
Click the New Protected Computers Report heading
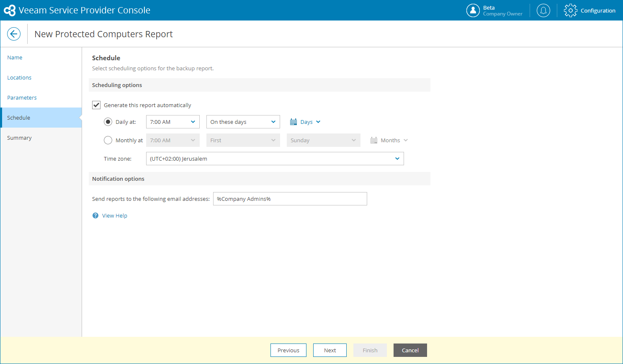[103, 34]
